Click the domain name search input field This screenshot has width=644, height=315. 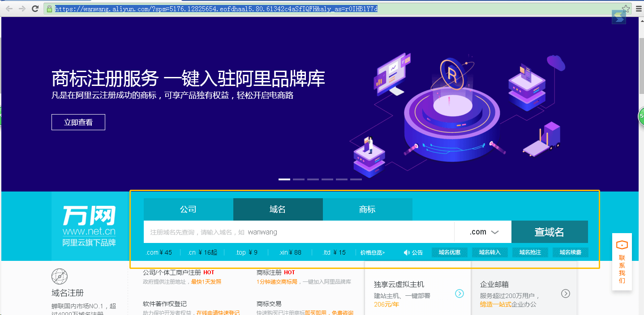tap(299, 232)
